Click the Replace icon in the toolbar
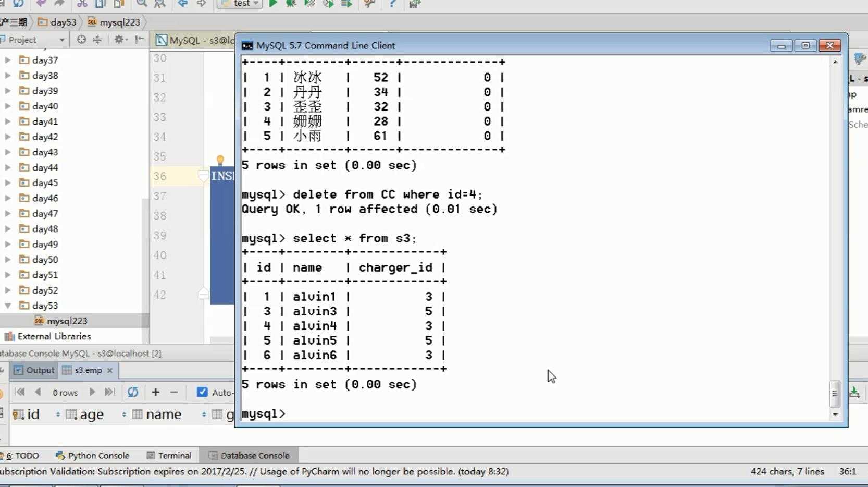 point(160,4)
